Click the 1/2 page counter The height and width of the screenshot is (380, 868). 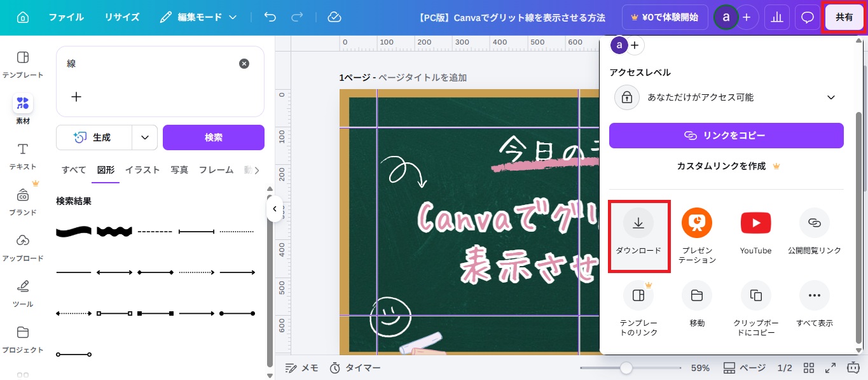pos(785,368)
